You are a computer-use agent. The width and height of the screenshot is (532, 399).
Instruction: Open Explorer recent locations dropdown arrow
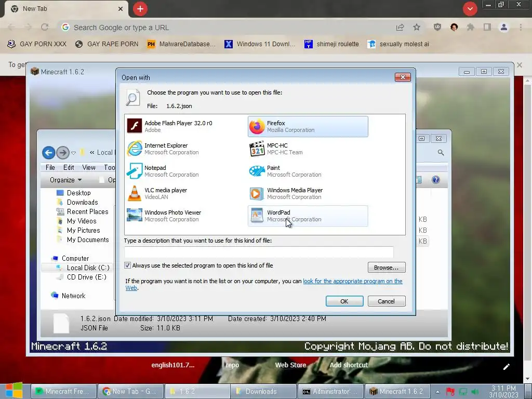pos(73,153)
